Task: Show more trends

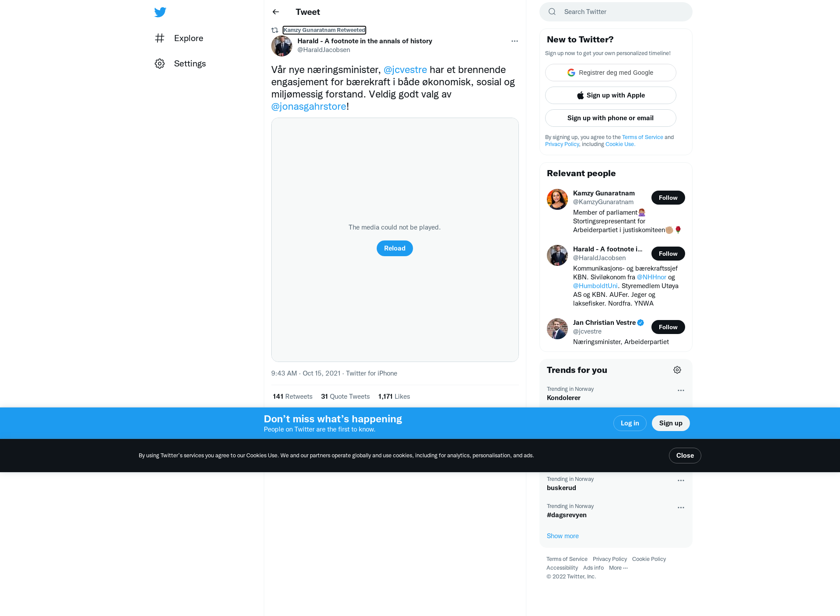Action: (563, 536)
